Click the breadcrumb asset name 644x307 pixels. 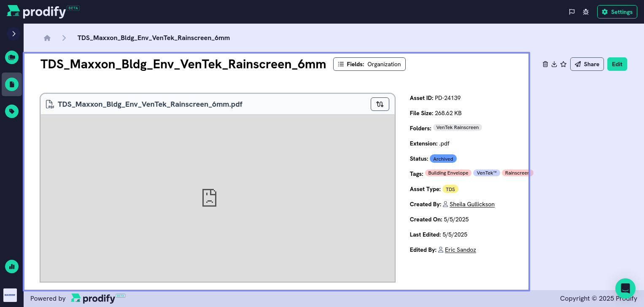coord(154,38)
